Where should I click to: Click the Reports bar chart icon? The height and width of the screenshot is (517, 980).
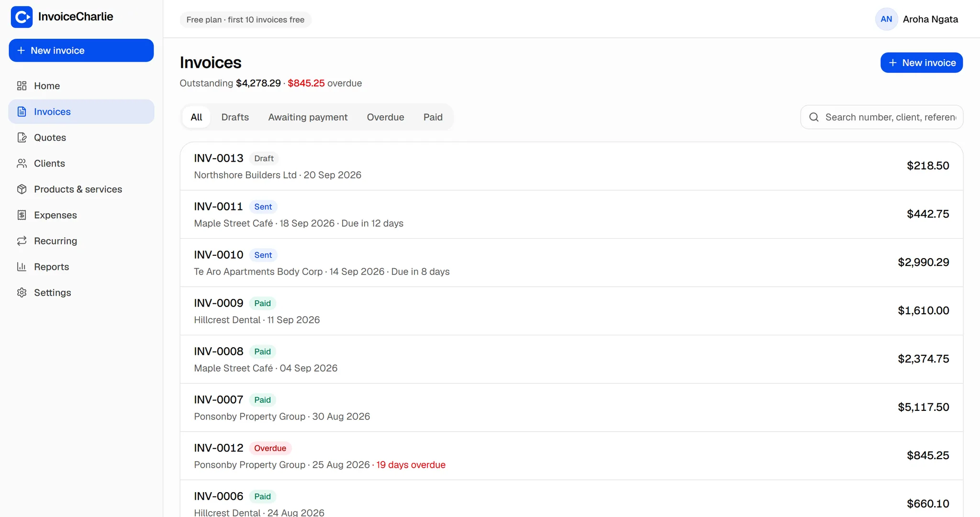pos(22,266)
